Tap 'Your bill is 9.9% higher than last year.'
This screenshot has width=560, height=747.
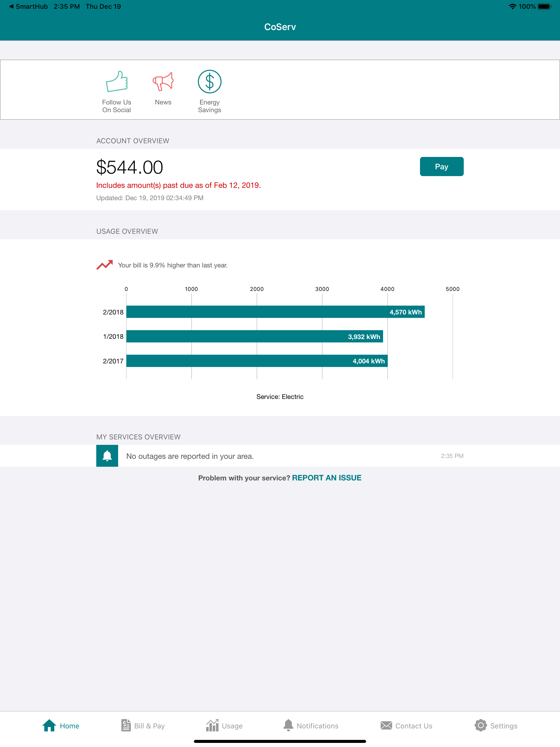pos(173,265)
